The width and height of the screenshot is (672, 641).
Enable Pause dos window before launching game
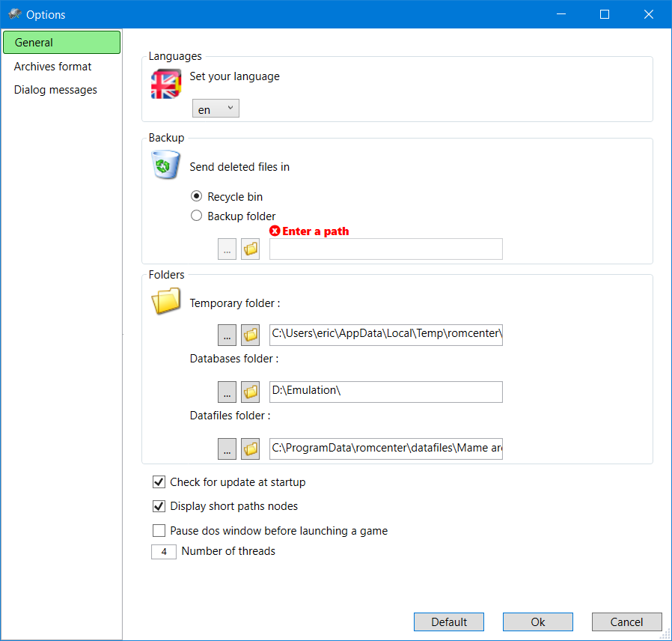(x=159, y=531)
